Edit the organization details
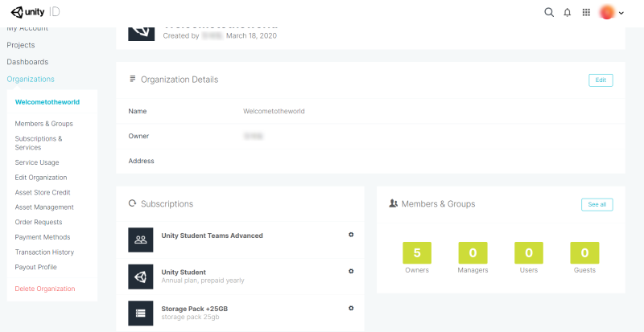Screen dimensions: 644x332 pos(601,80)
